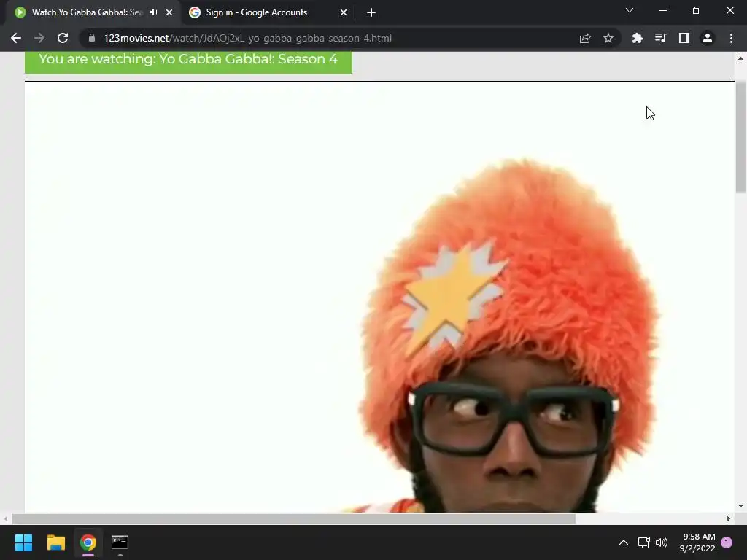
Task: Close the Google Accounts tab
Action: pyautogui.click(x=344, y=12)
